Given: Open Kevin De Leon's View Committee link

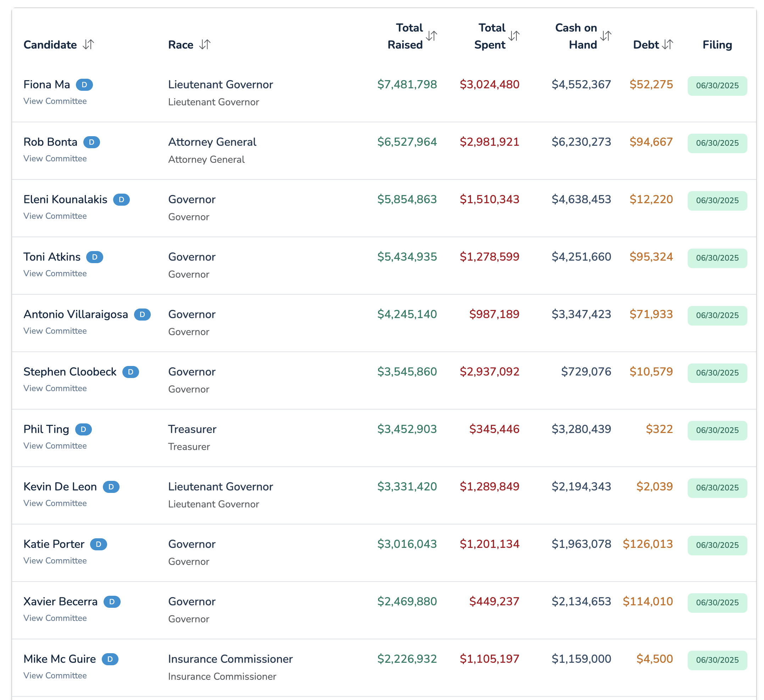Looking at the screenshot, I should click(x=55, y=504).
